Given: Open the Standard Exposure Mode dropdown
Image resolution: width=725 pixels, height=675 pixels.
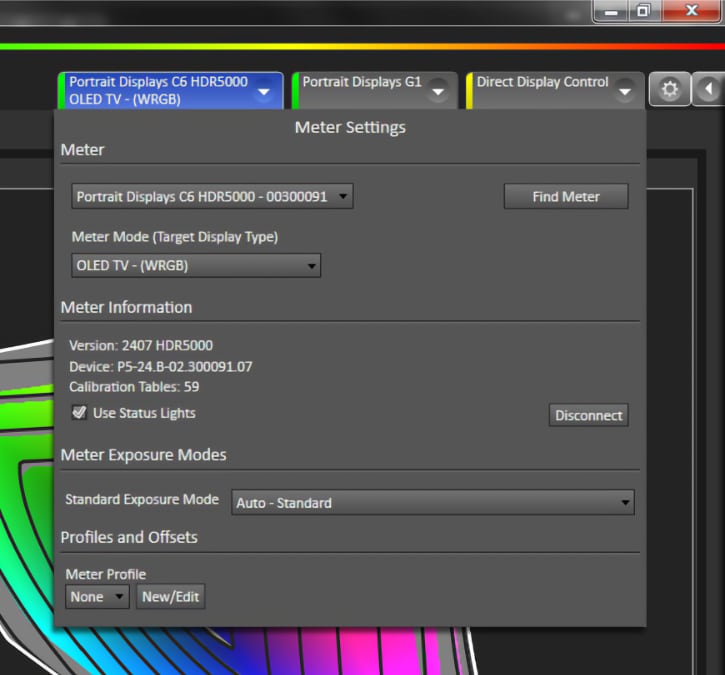Looking at the screenshot, I should pos(433,503).
